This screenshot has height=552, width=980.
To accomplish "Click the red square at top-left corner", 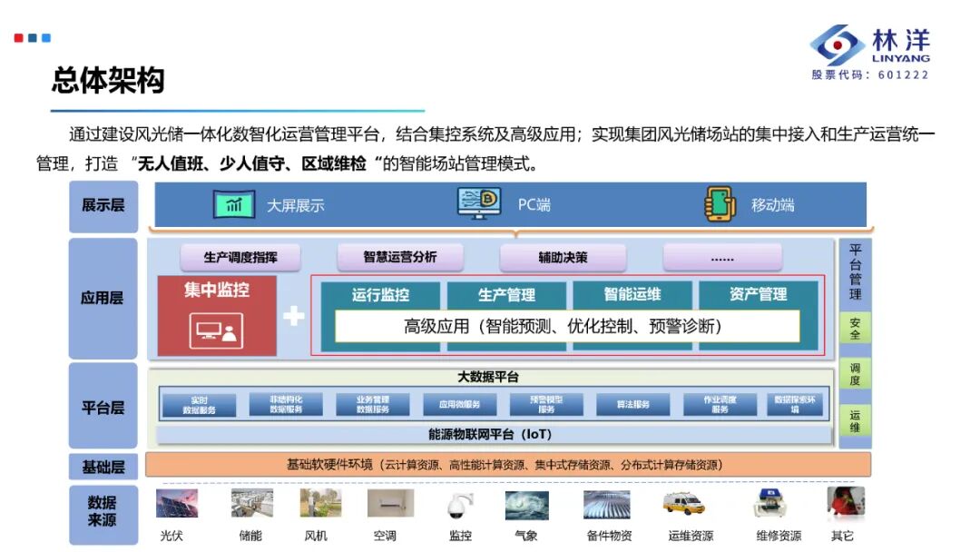I will [19, 38].
